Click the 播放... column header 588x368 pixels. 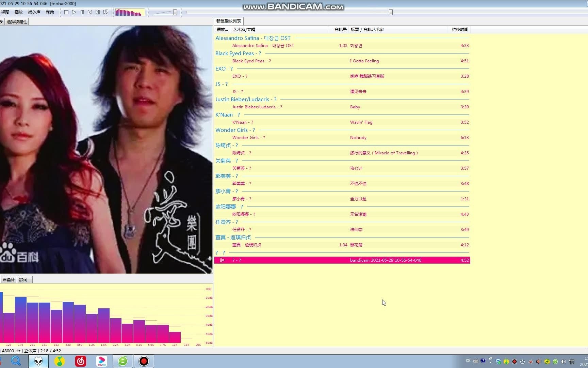click(222, 30)
